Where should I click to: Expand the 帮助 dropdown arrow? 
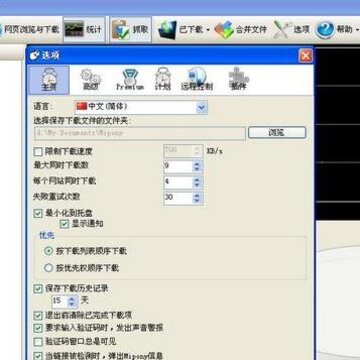[x=357, y=30]
